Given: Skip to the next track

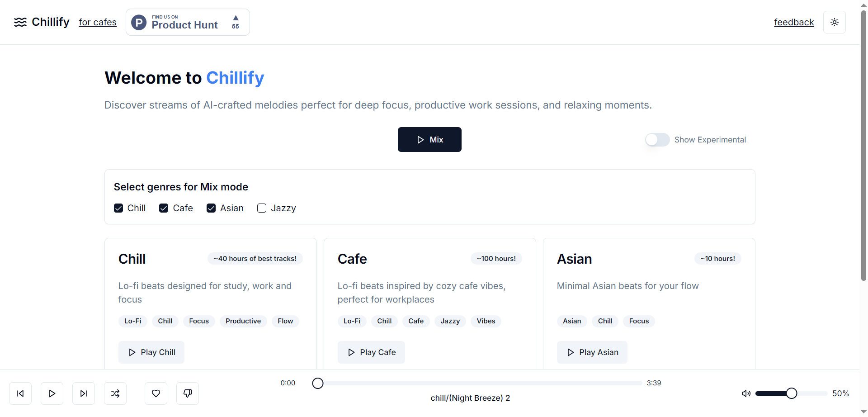Looking at the screenshot, I should 84,393.
